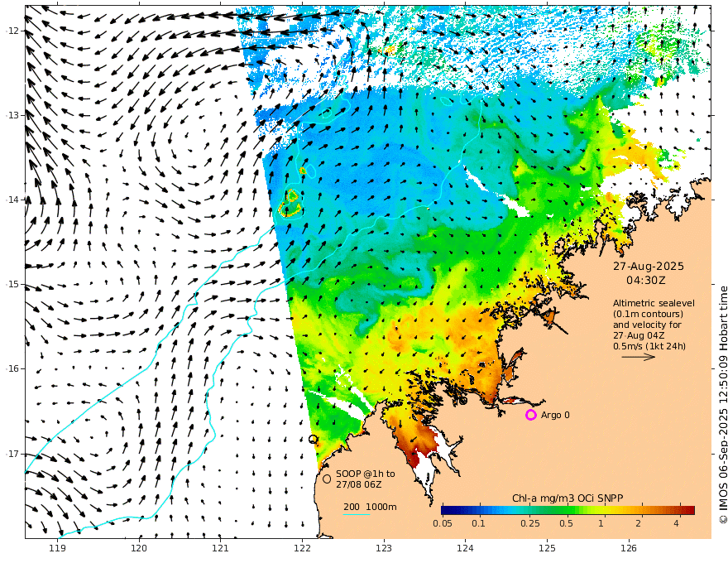This screenshot has width=728, height=563.
Task: Click the "-12" latitude axis label
Action: 12,31
